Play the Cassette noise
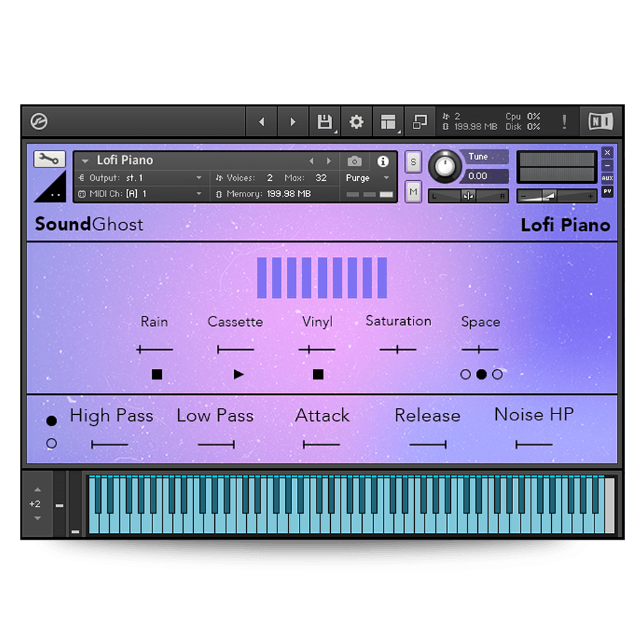644x644 pixels. tap(239, 374)
